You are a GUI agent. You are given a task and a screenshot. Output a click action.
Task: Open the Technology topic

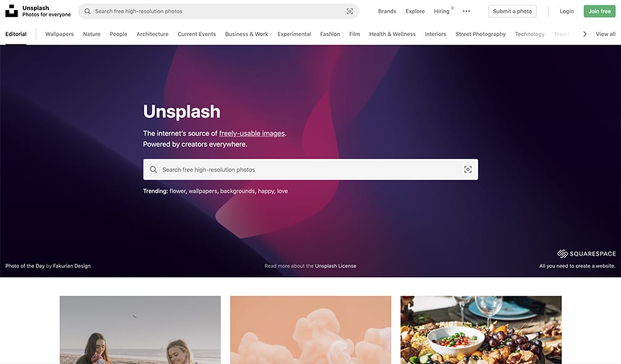click(529, 34)
